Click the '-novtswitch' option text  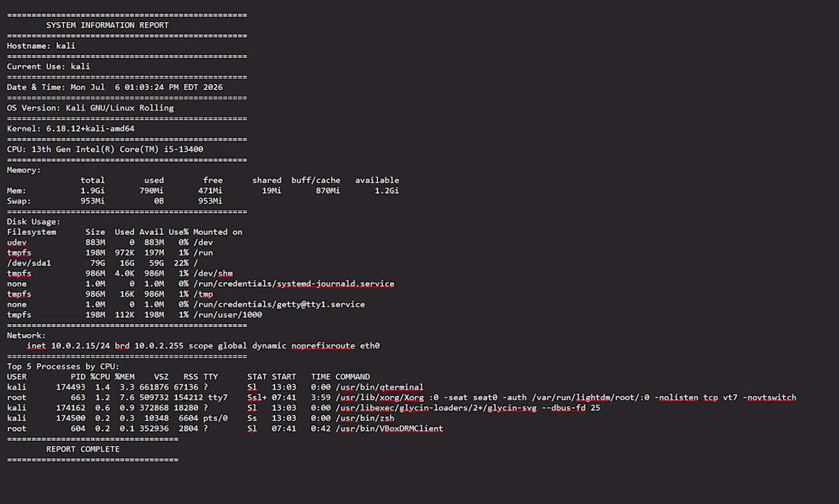point(770,397)
